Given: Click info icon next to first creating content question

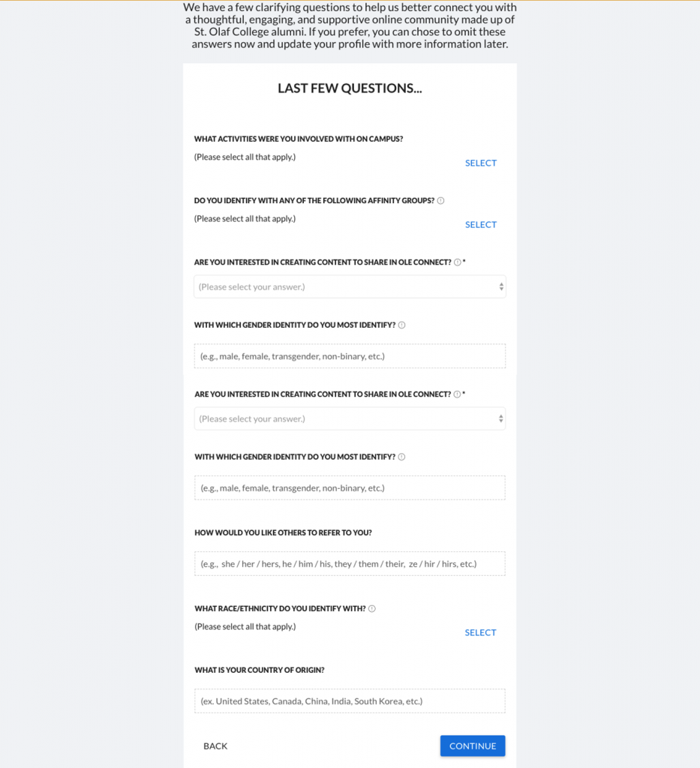Looking at the screenshot, I should 457,262.
